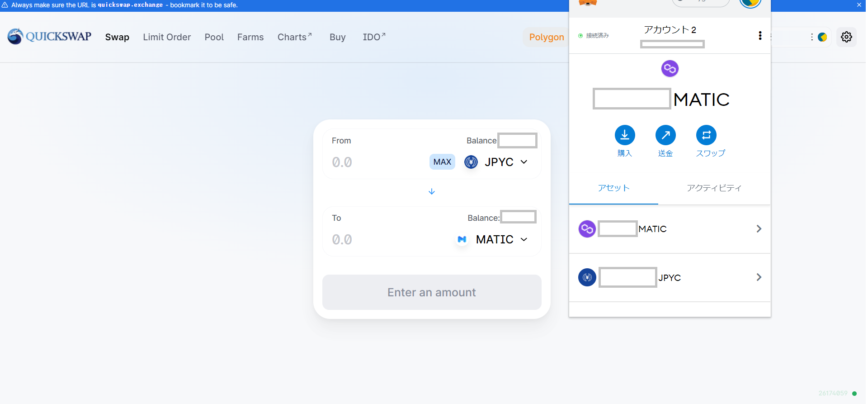The image size is (868, 404).
Task: Open the external IDO link
Action: [374, 37]
